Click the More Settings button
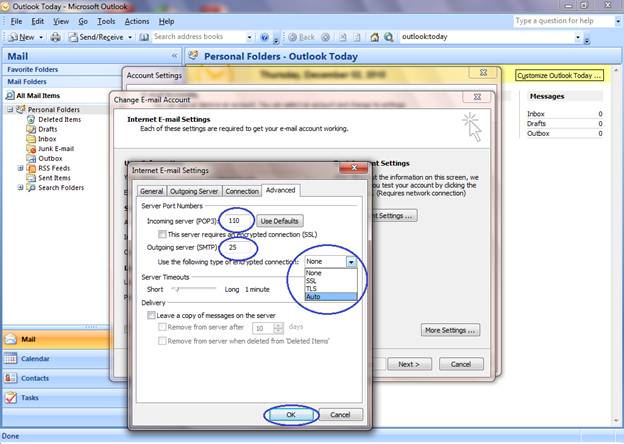624x444 pixels. pos(450,330)
